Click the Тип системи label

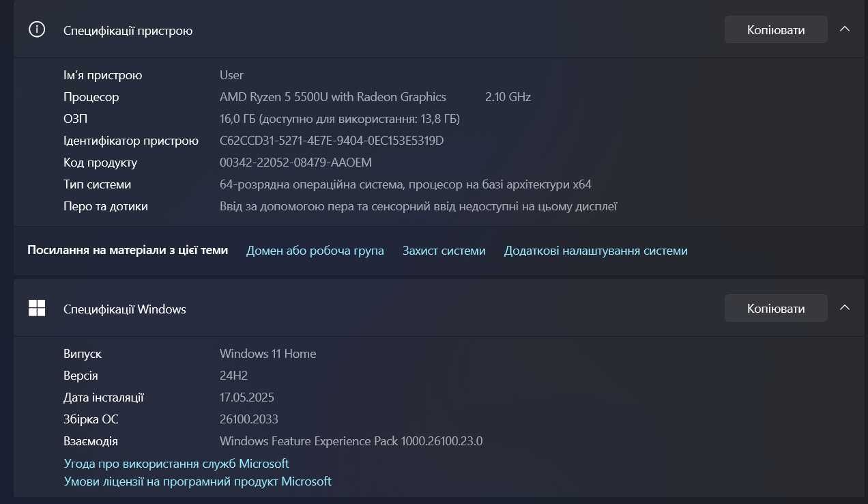(98, 184)
